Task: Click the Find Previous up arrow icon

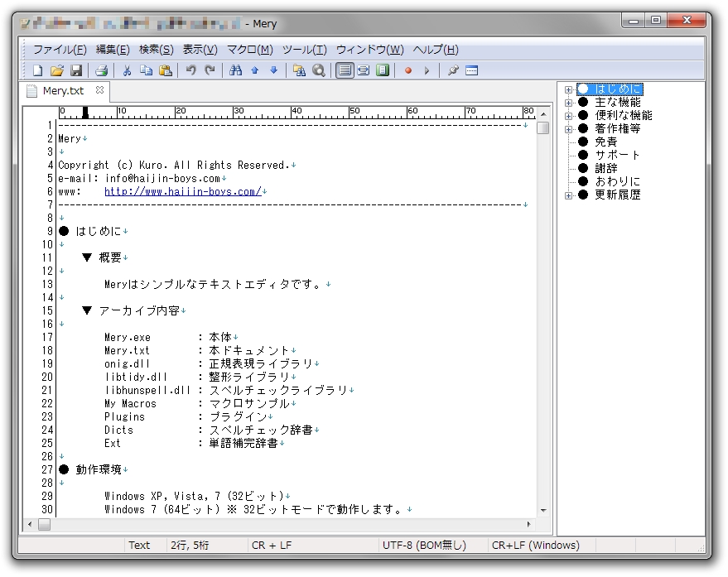Action: coord(254,70)
